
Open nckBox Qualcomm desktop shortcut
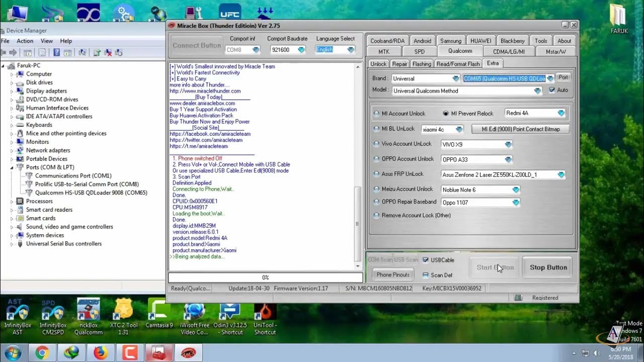(x=88, y=317)
